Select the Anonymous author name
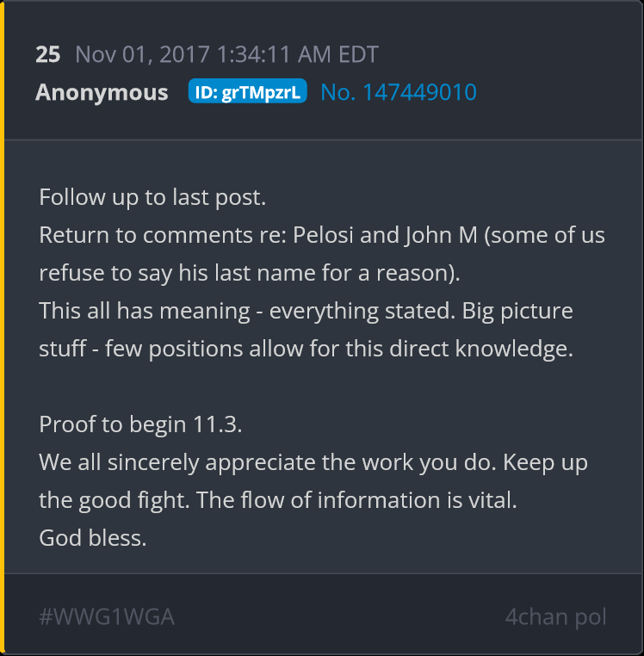The height and width of the screenshot is (656, 644). (102, 92)
